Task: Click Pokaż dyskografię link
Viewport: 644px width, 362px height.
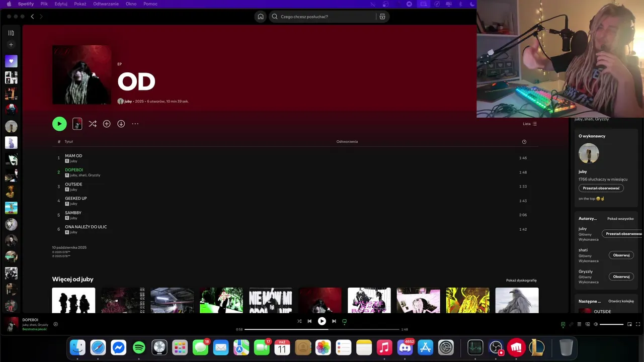Action: (521, 281)
